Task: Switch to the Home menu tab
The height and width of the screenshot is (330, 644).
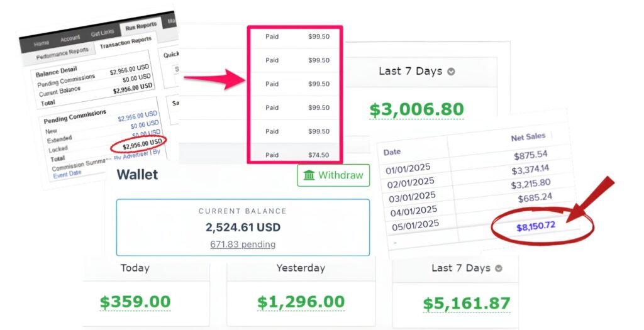Action: [42, 43]
